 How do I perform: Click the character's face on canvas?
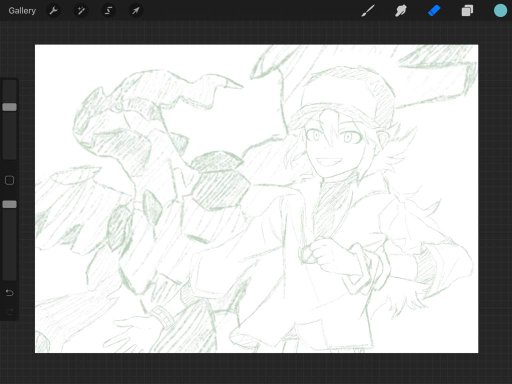pyautogui.click(x=333, y=147)
